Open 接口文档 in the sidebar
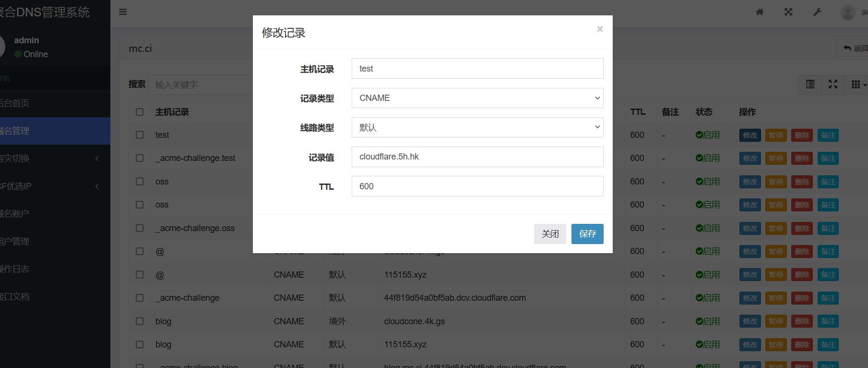Viewport: 868px width, 368px height. pos(55,296)
